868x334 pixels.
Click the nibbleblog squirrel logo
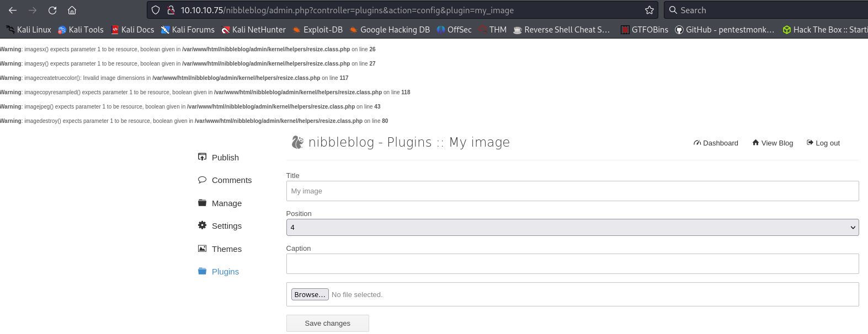click(297, 142)
